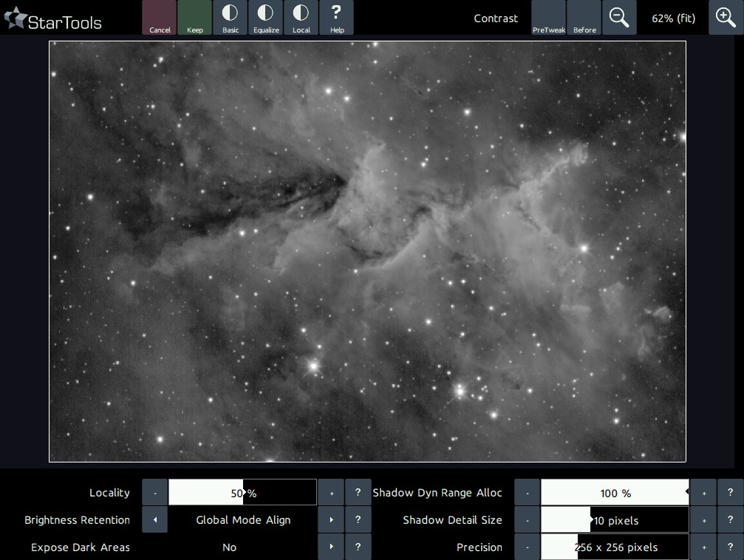Select next Brightness Retention mode
Viewport: 744px width, 560px height.
pos(331,520)
